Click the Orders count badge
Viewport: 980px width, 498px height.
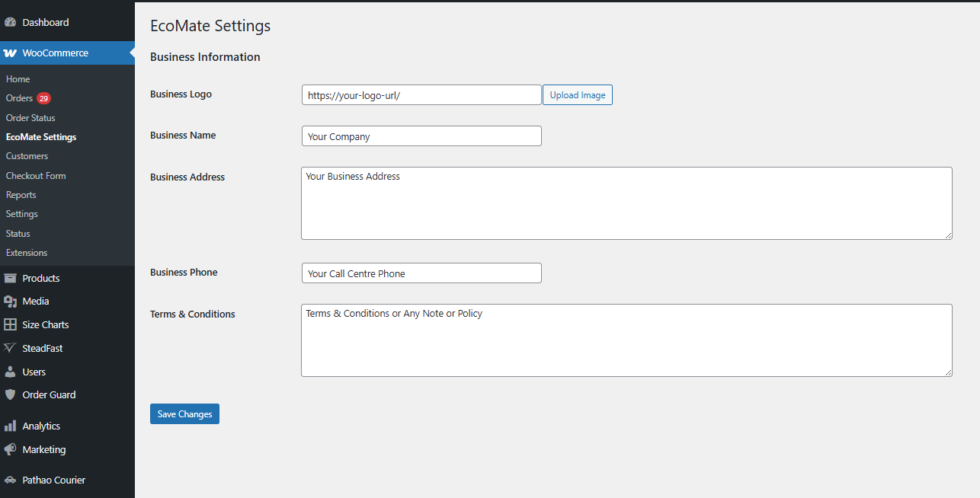click(43, 98)
